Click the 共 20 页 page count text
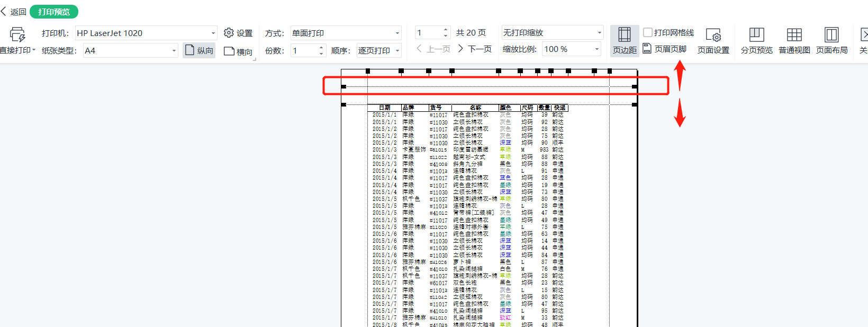Viewport: 868px width, 327px height. [471, 33]
